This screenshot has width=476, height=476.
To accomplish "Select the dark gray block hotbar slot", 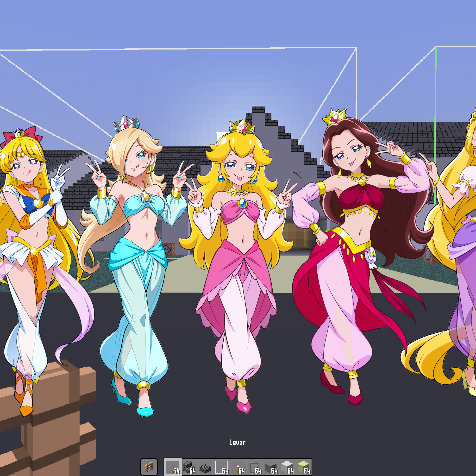I will [x=270, y=467].
